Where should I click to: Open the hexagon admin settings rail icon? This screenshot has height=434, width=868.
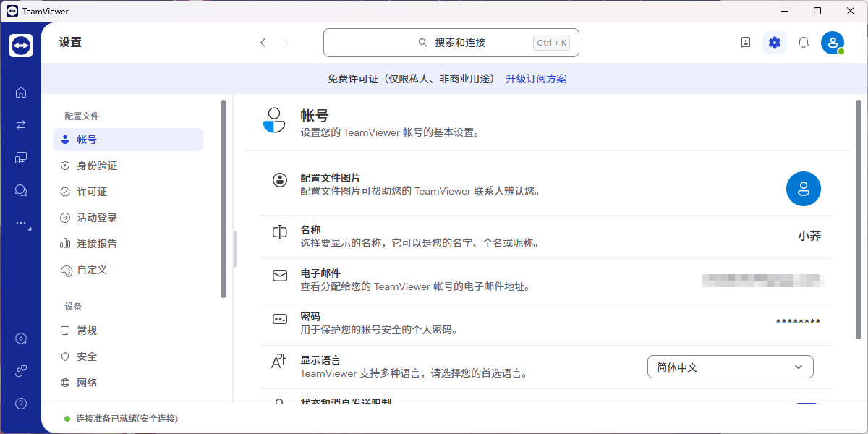(21, 339)
